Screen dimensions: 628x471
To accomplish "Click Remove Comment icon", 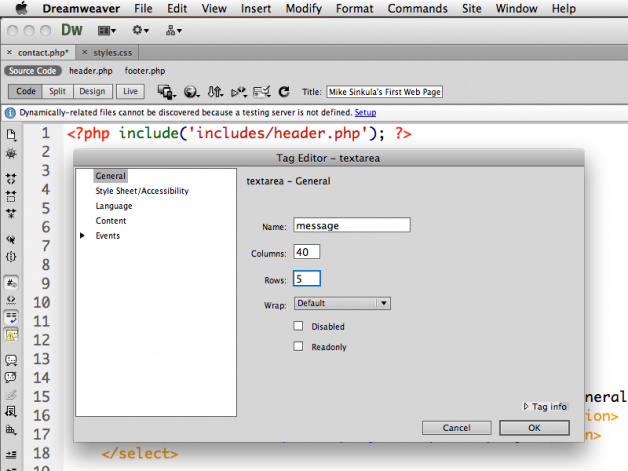I will pos(11,377).
